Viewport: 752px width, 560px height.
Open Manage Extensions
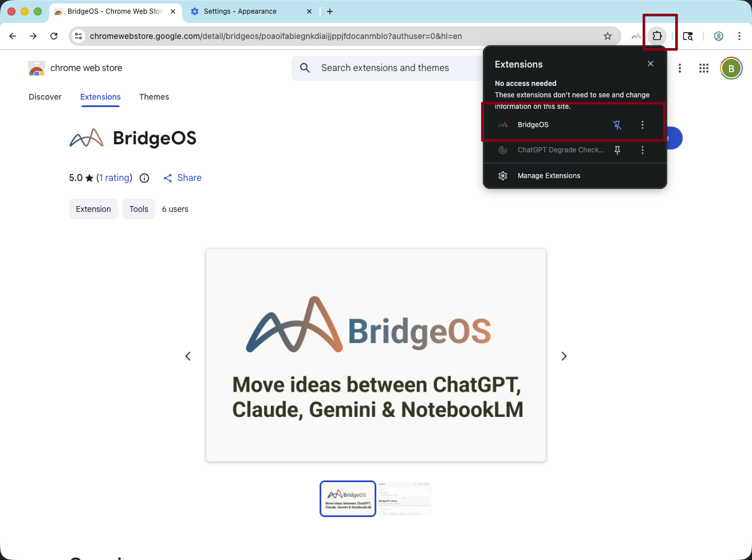pyautogui.click(x=549, y=176)
